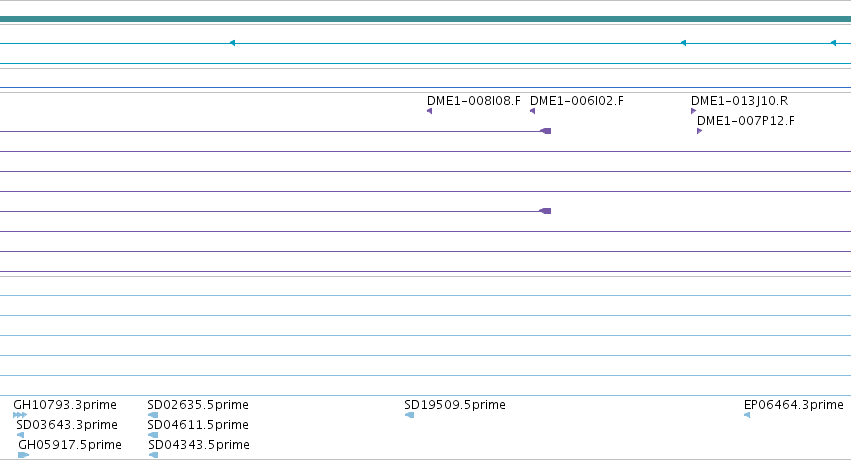The width and height of the screenshot is (851, 460).
Task: Click triple-arrow glyph under GH10793.3prime
Action: pos(20,415)
